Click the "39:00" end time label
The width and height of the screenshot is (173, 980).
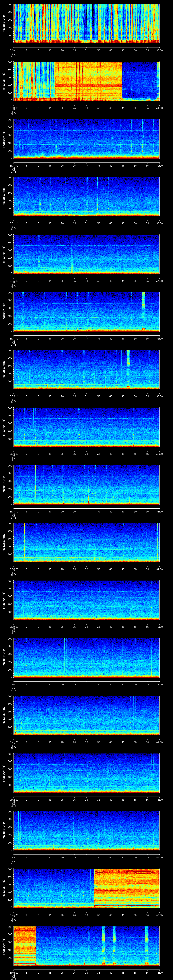pos(160,569)
